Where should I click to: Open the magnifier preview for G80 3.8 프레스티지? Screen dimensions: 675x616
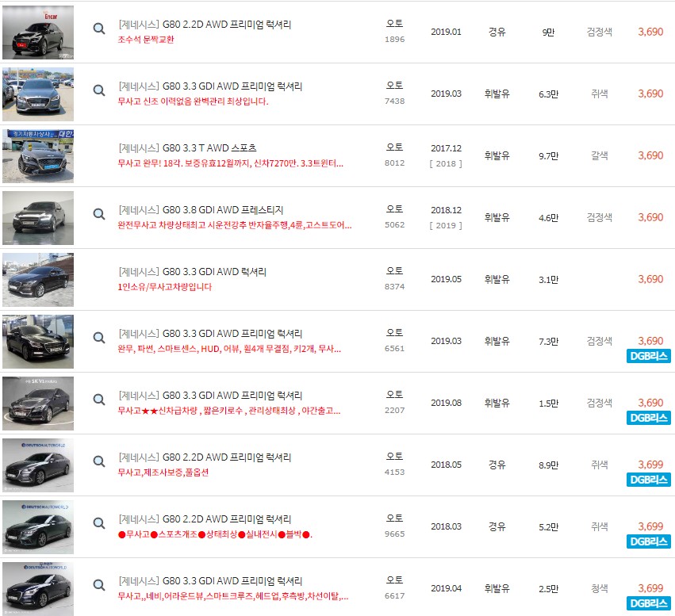coord(99,214)
